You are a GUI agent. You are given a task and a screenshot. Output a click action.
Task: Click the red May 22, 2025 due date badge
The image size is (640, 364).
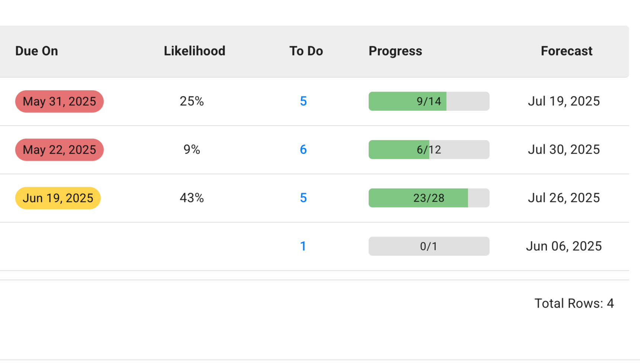point(59,150)
